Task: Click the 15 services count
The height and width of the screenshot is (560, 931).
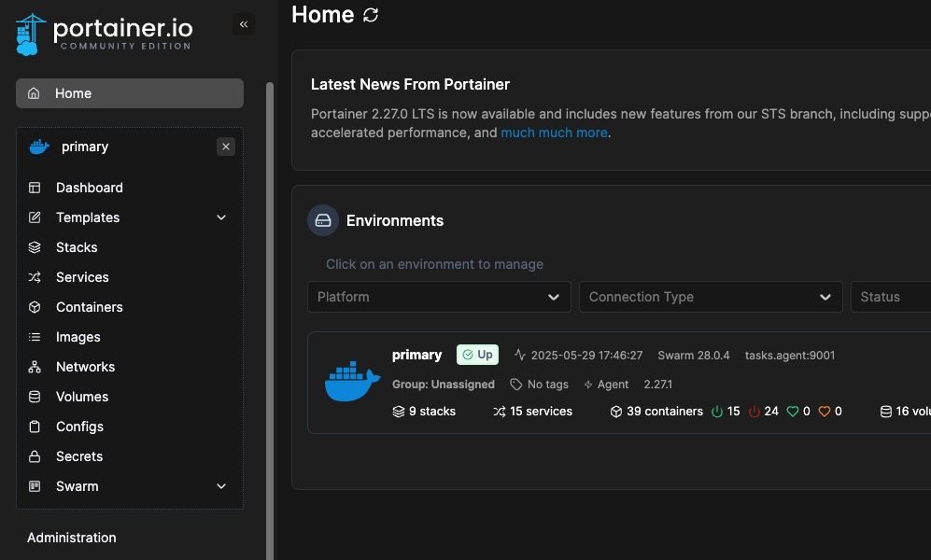Action: tap(532, 411)
